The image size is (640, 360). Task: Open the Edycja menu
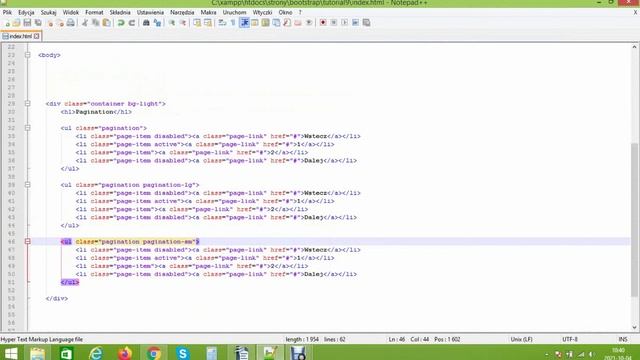click(x=26, y=13)
